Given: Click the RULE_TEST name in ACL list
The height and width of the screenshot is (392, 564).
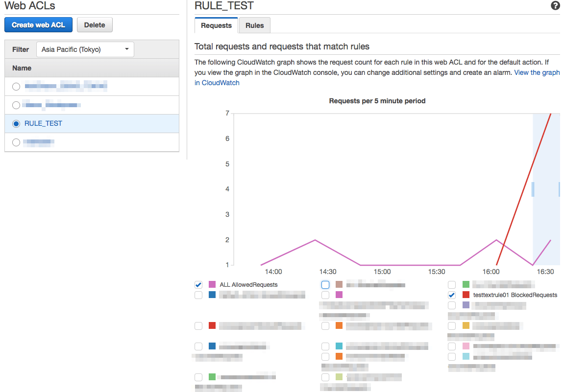Looking at the screenshot, I should point(43,124).
